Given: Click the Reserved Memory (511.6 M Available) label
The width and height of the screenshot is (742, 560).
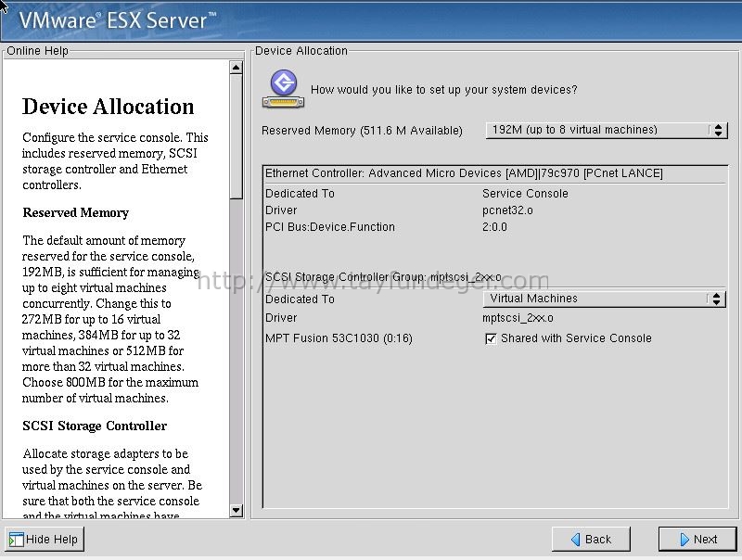Looking at the screenshot, I should tap(362, 131).
